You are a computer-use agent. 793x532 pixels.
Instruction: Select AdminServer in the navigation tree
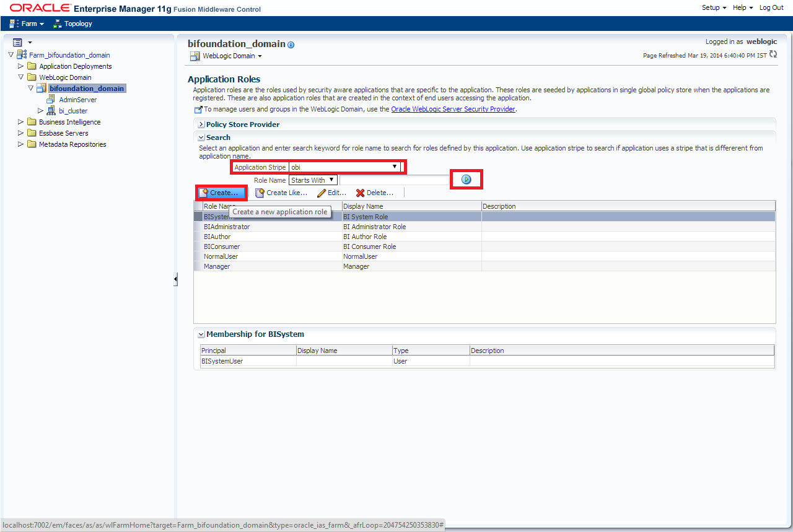pos(78,100)
